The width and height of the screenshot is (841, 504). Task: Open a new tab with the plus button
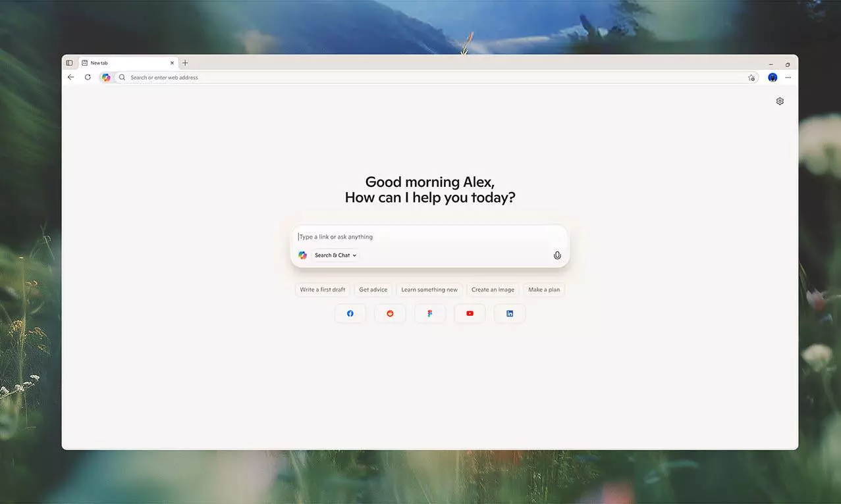185,63
